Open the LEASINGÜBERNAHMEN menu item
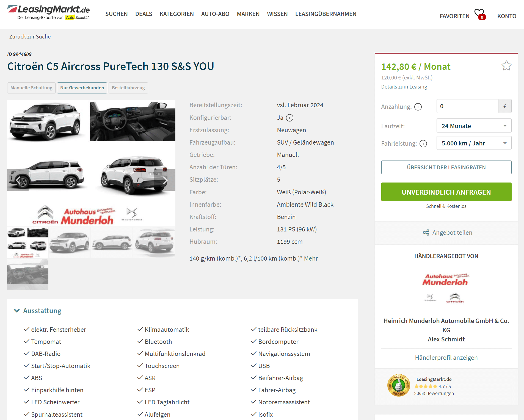This screenshot has height=420, width=524. click(x=326, y=14)
